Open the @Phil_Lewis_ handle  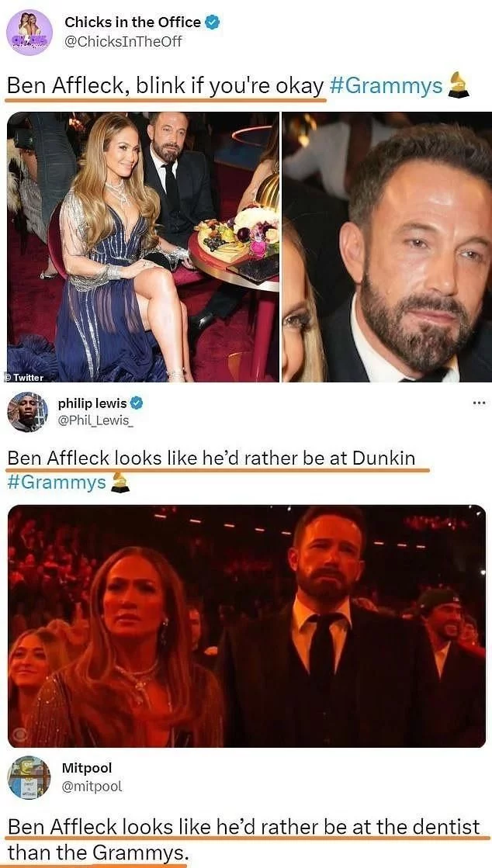96,422
